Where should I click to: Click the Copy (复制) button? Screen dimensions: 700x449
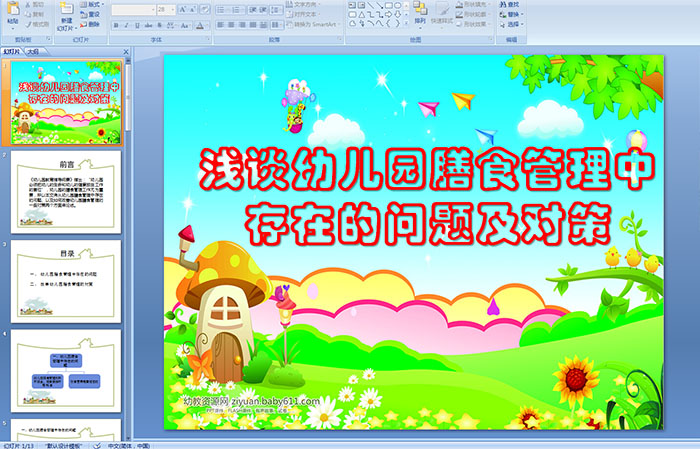[34, 14]
